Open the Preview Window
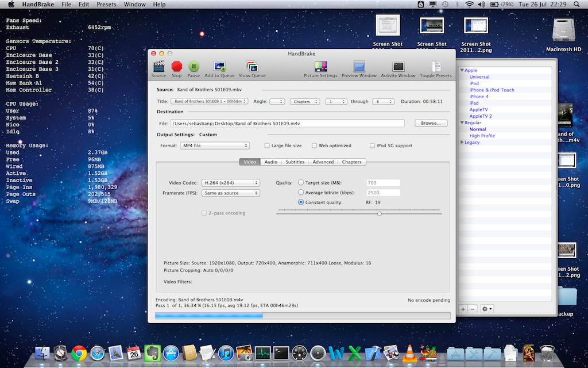This screenshot has height=368, width=588. click(359, 66)
